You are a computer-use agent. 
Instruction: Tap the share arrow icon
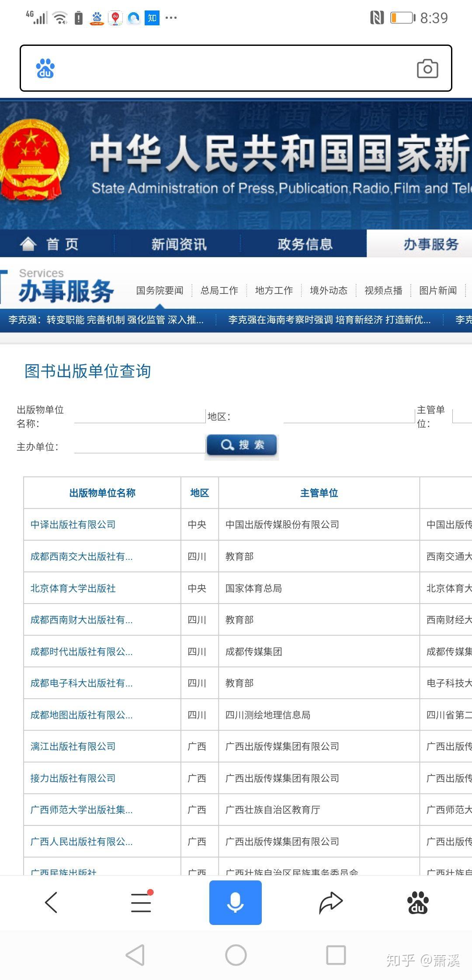pyautogui.click(x=330, y=902)
